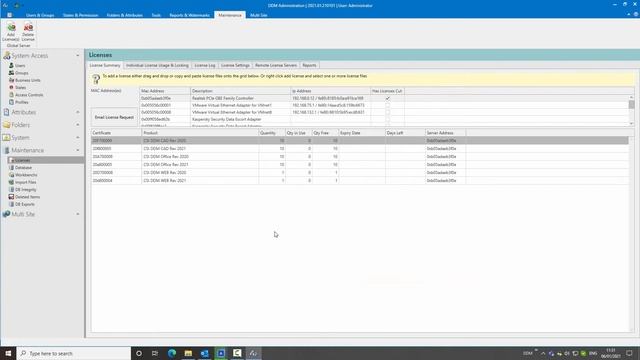
Task: Expand the Attributes section
Action: pyautogui.click(x=78, y=112)
